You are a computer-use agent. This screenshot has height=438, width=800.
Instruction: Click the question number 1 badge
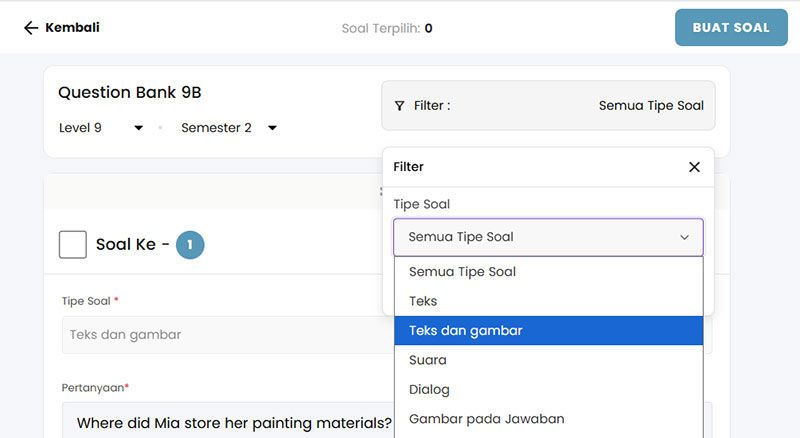(190, 245)
